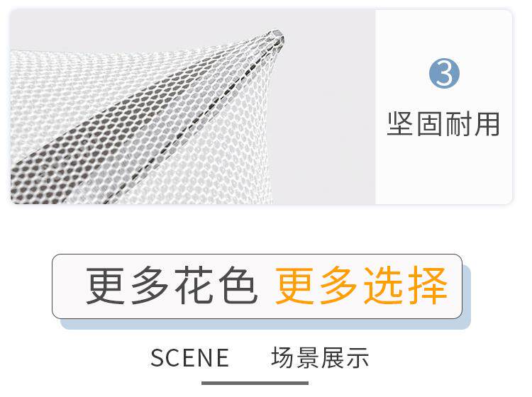The image size is (532, 397).
Task: Click the white feature panel beside the photo
Action: 444,107
